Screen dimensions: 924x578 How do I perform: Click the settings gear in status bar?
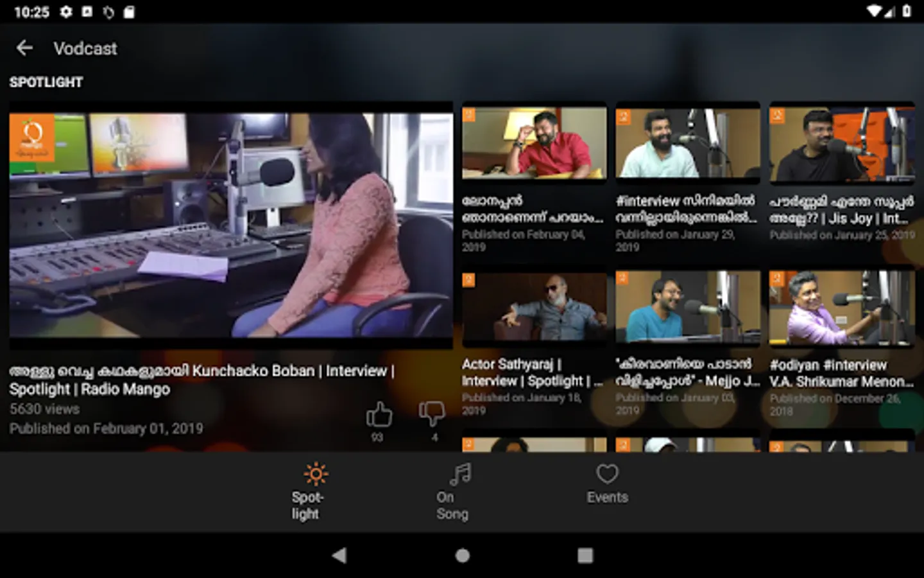[65, 12]
